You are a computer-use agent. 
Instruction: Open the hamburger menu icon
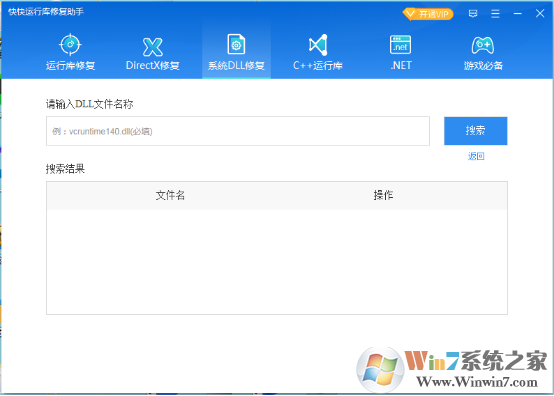(x=495, y=14)
